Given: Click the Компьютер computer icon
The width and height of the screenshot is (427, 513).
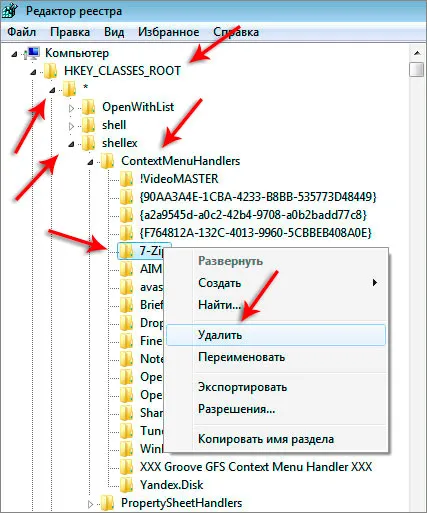Looking at the screenshot, I should click(33, 53).
